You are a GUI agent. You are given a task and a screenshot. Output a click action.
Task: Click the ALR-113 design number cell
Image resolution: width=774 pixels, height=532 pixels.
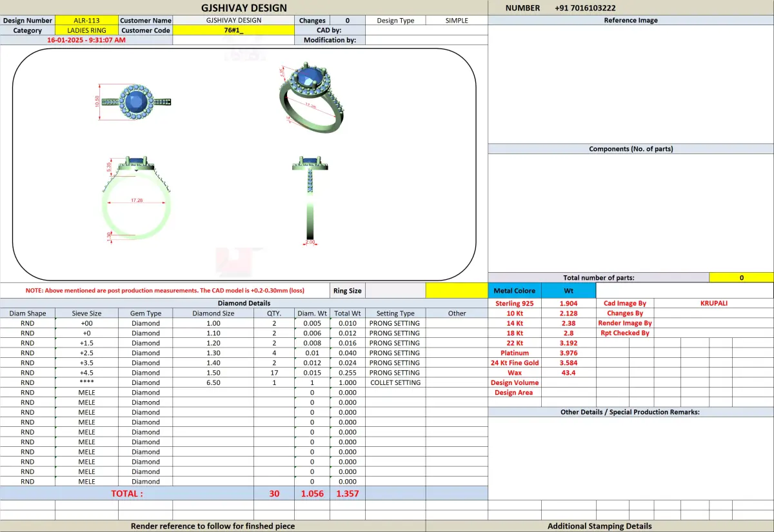coord(86,21)
